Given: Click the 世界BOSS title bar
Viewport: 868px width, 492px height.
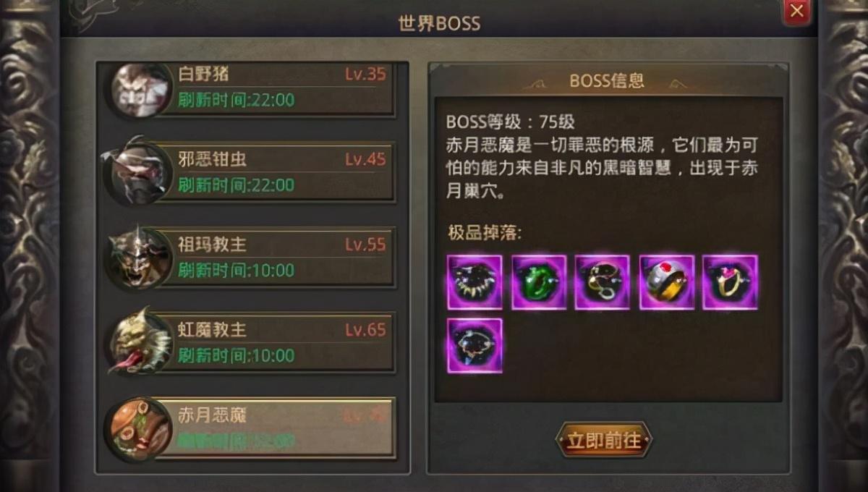Looking at the screenshot, I should [x=439, y=22].
